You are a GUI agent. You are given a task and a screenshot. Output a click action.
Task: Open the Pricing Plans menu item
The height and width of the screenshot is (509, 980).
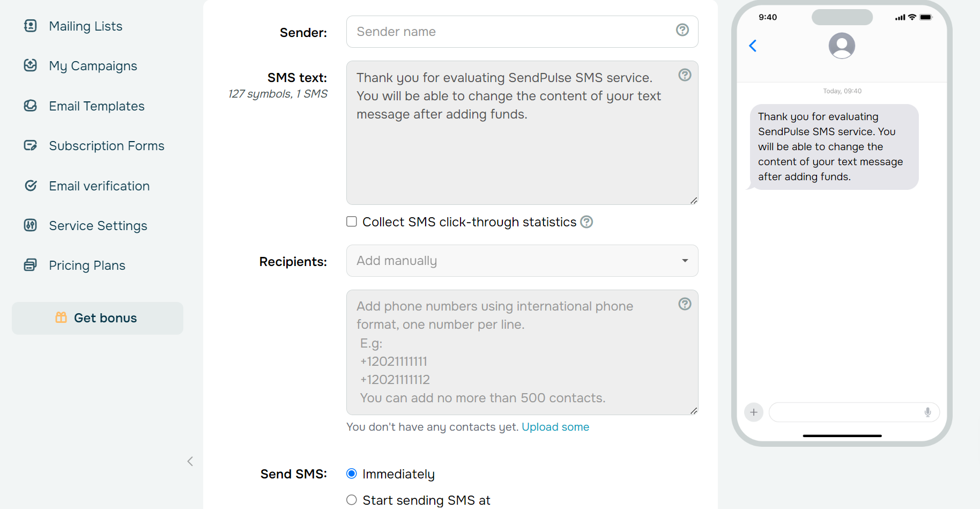pyautogui.click(x=87, y=265)
